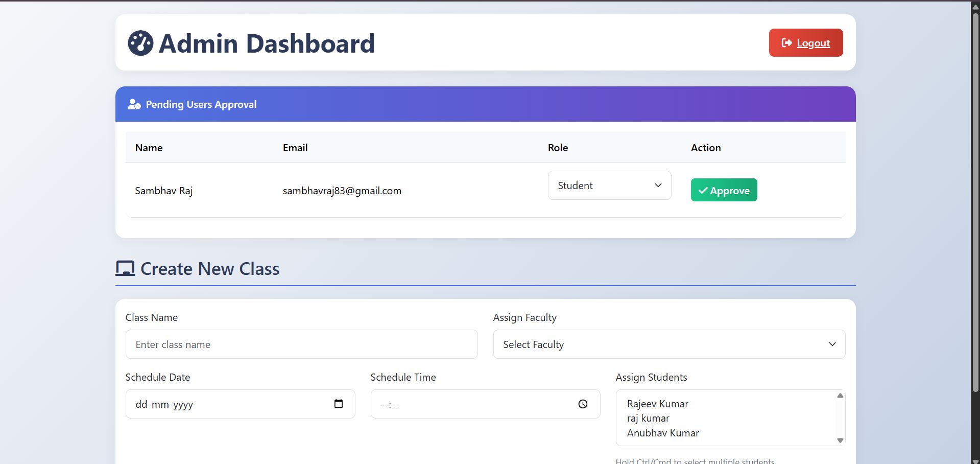Click the pending users person icon

(133, 104)
